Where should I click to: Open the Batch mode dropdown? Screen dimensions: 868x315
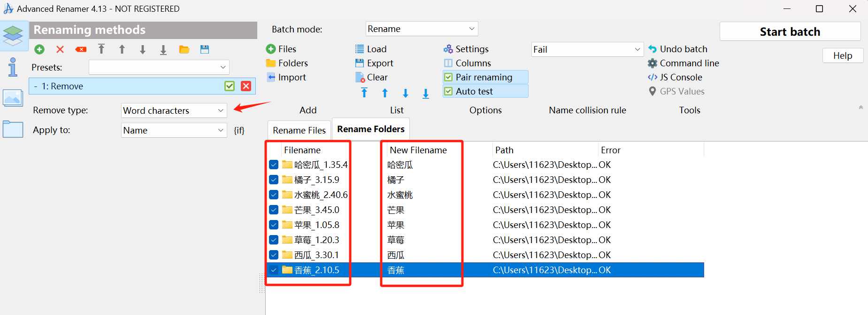point(422,29)
